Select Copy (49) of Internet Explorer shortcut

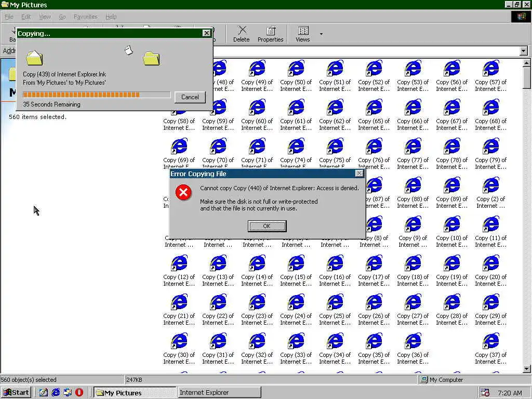coord(257,76)
